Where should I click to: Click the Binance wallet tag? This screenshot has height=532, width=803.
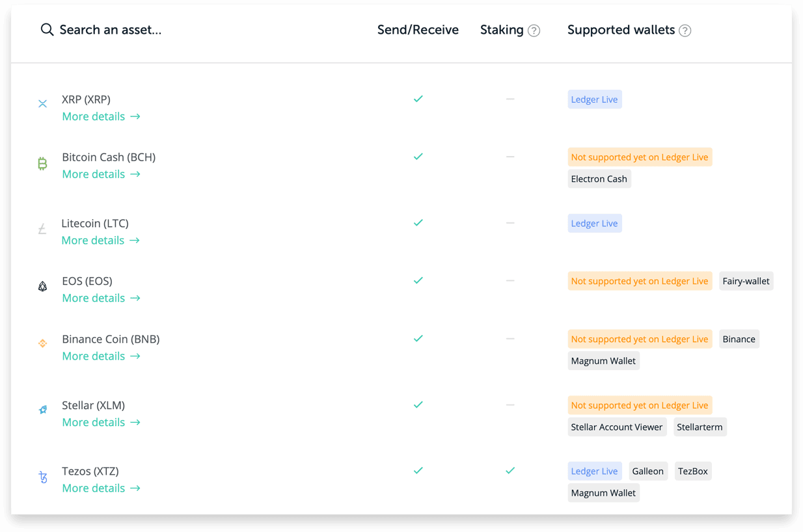tap(739, 339)
